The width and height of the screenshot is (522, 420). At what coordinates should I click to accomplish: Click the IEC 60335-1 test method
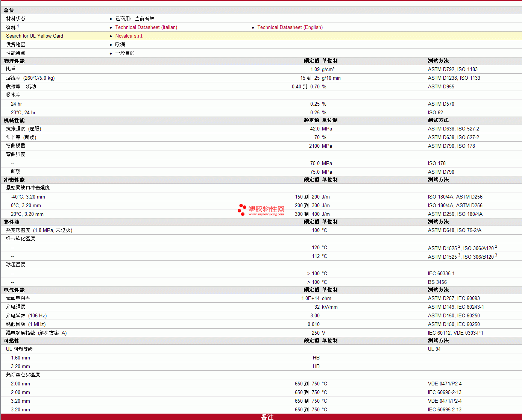[x=441, y=274]
